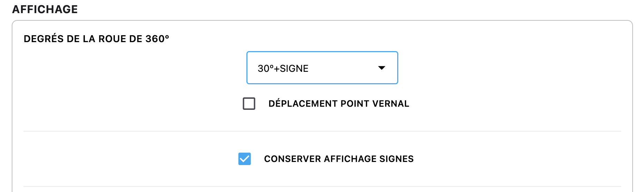Uncheck the Conserver affichage signes checkbox

click(244, 159)
